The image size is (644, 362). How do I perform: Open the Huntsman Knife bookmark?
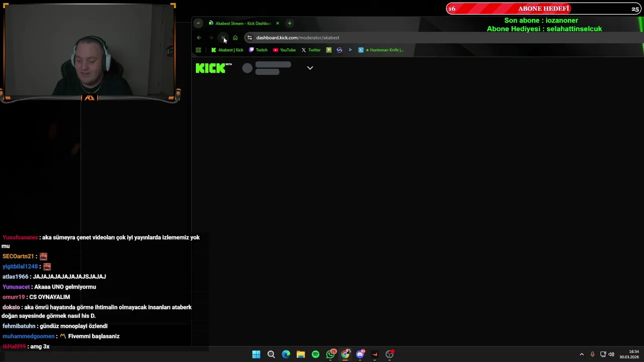point(381,50)
